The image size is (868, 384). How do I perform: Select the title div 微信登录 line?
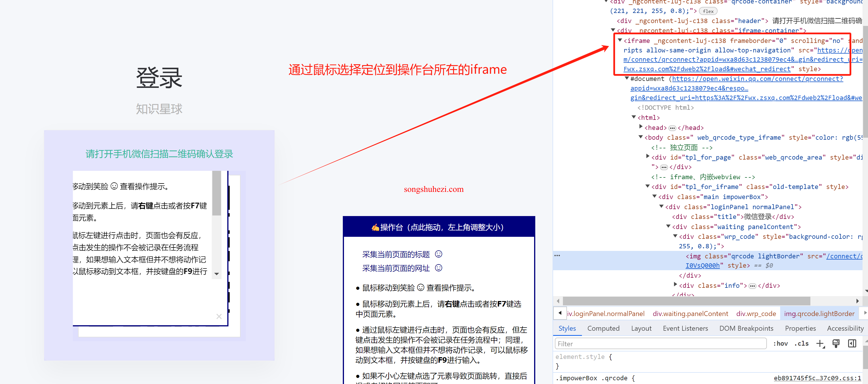click(733, 217)
